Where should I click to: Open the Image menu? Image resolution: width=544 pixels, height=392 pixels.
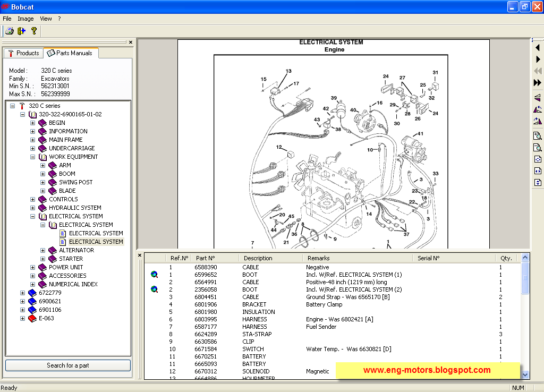[25, 19]
